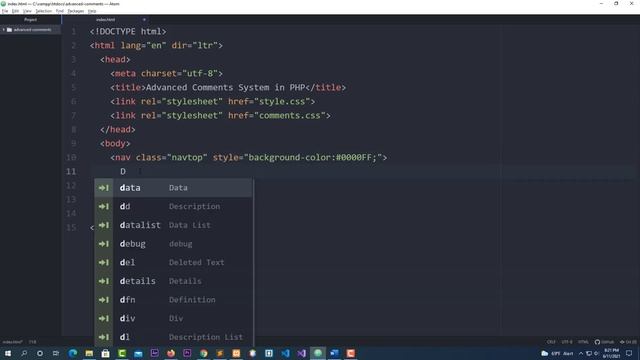This screenshot has height=360, width=640.
Task: Choose the 'details' suggestion
Action: tap(173, 281)
